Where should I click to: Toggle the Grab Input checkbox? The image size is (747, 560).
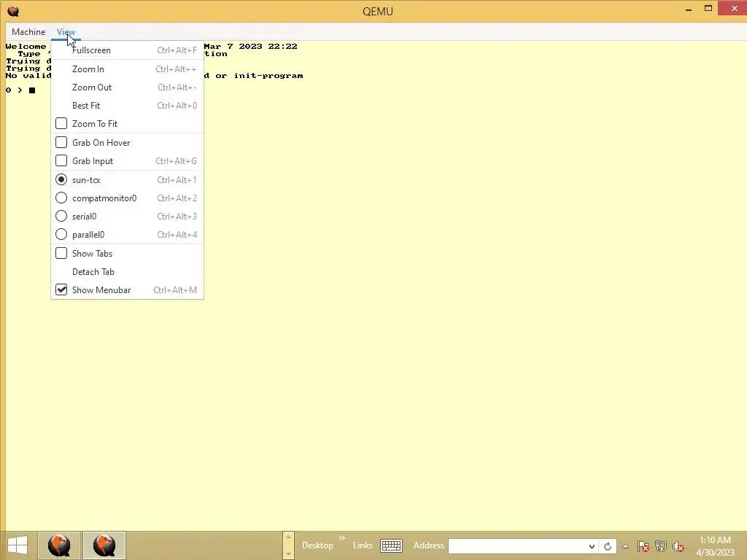(x=61, y=161)
